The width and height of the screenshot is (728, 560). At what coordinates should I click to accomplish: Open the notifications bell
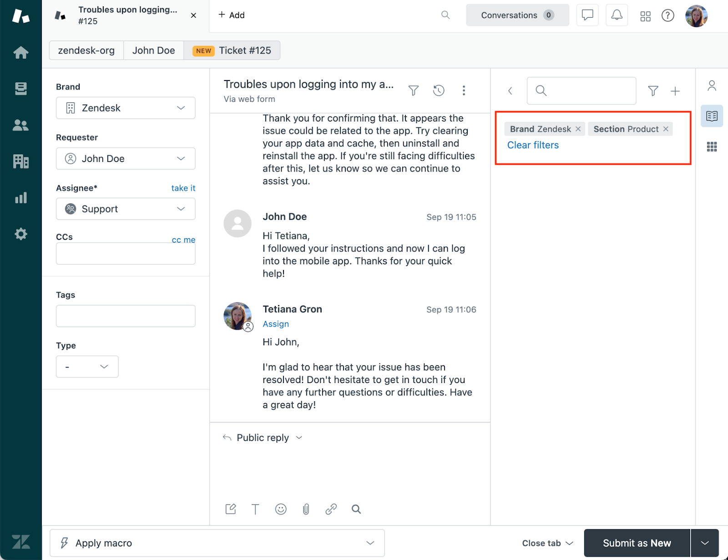617,15
